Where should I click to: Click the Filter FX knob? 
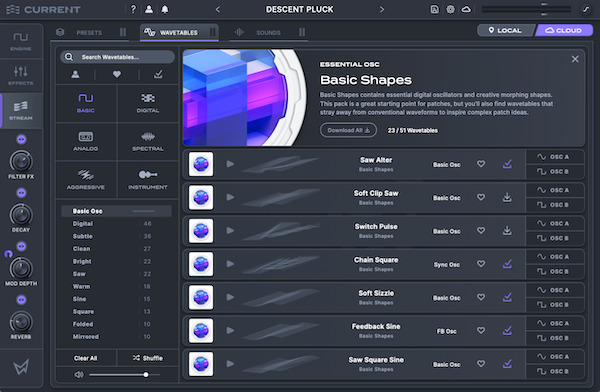(21, 162)
